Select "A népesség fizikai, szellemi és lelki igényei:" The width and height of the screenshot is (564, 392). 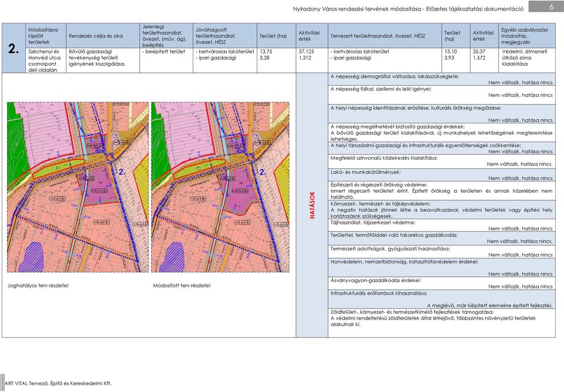point(381,89)
